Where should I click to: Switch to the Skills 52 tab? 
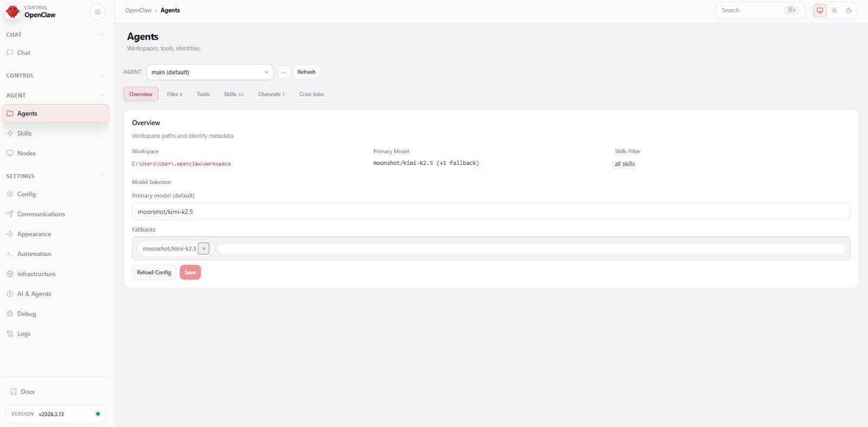pos(234,94)
